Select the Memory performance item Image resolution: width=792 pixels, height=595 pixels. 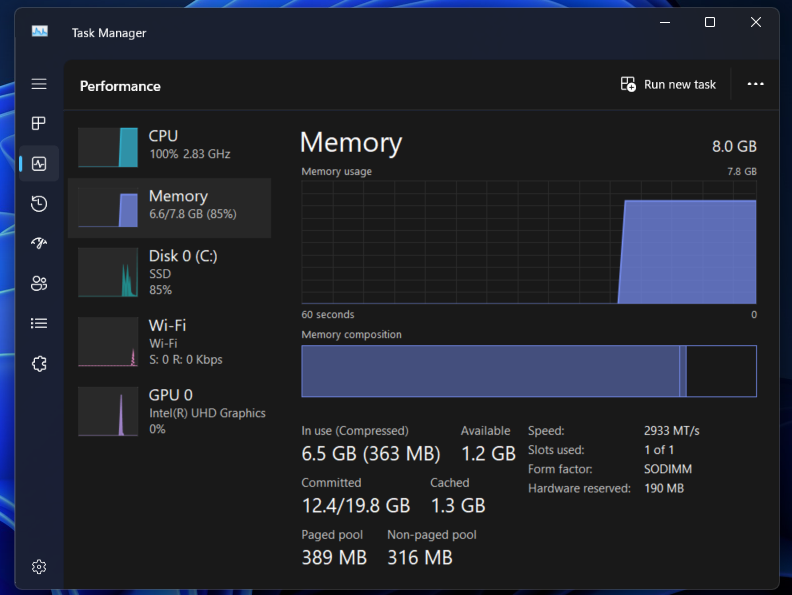click(x=170, y=205)
